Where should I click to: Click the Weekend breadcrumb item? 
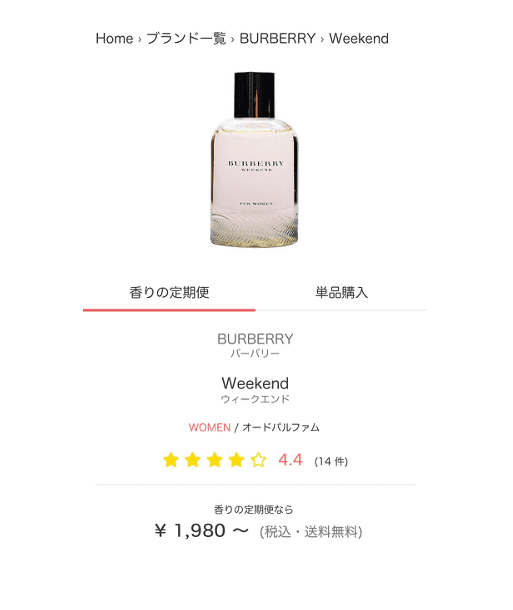[359, 39]
